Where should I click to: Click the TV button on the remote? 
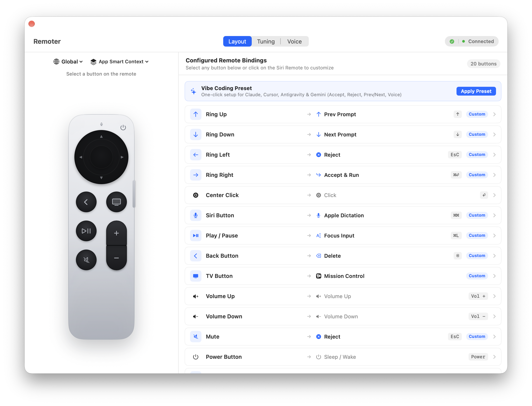(116, 202)
